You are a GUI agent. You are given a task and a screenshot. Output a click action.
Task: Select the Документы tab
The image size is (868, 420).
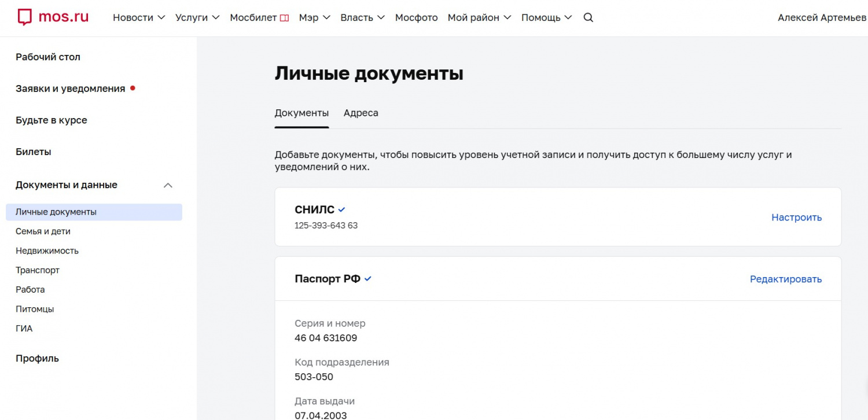[301, 113]
